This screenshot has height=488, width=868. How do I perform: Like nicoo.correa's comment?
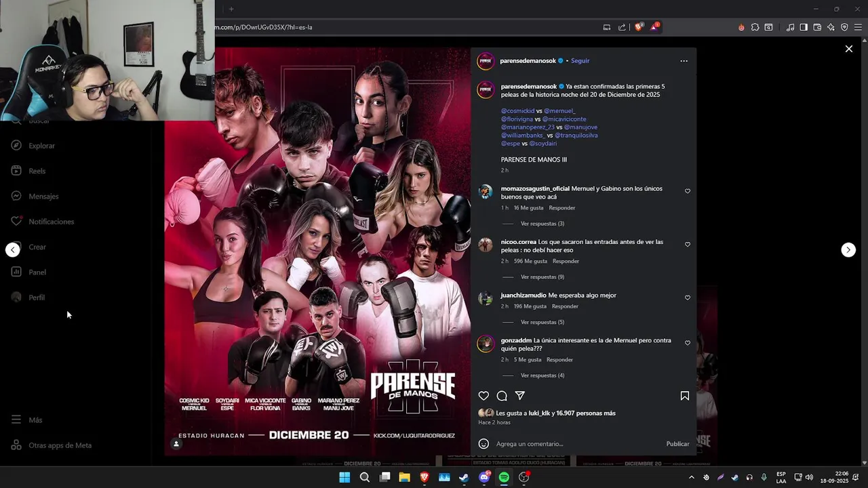[x=688, y=245]
